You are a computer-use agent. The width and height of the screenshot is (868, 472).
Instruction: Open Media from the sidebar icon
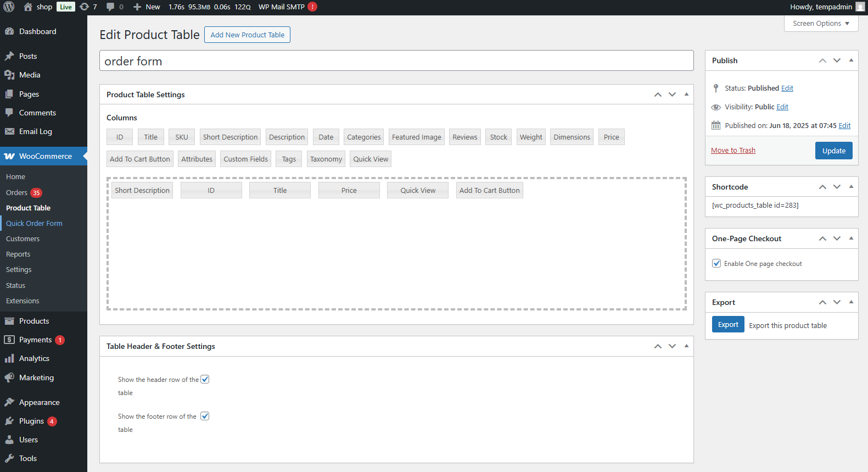9,75
